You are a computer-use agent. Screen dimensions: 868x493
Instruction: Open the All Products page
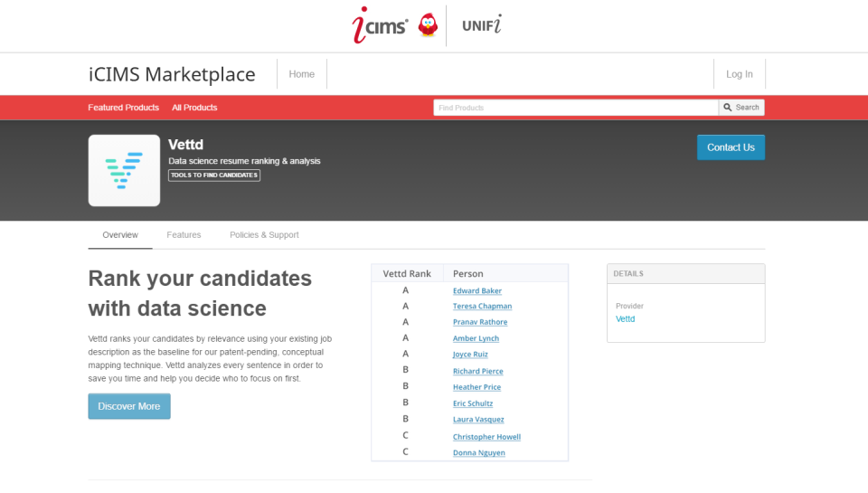pos(194,108)
